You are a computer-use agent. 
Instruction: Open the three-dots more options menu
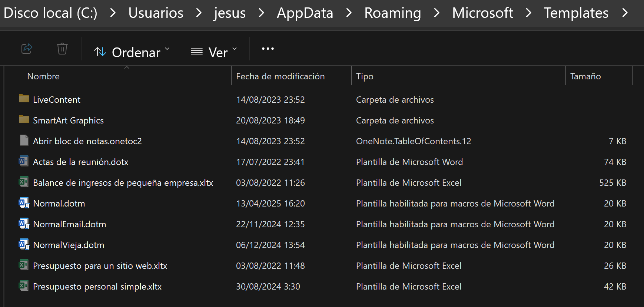[268, 49]
